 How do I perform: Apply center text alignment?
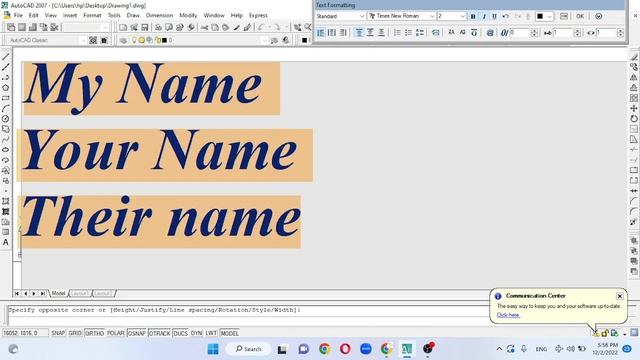(332, 32)
